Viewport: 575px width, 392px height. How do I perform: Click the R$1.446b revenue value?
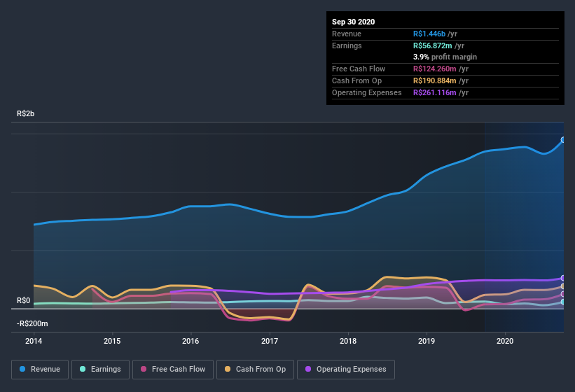[x=429, y=34]
